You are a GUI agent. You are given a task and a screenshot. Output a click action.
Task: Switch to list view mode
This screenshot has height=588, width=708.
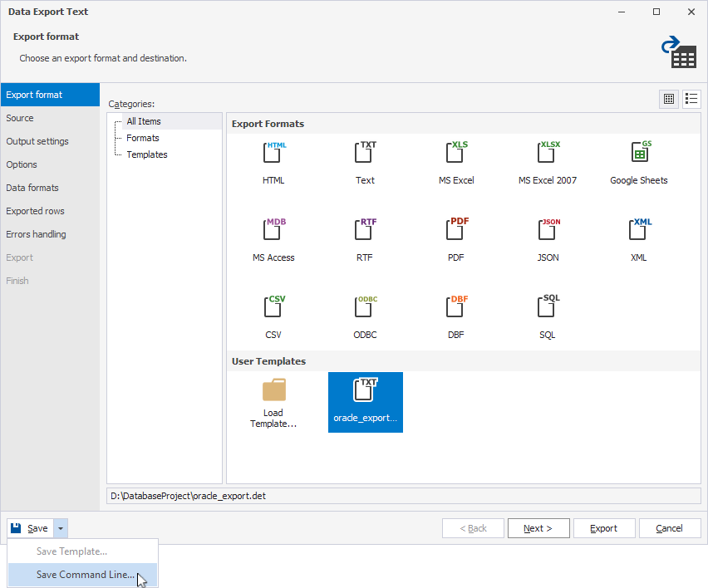pyautogui.click(x=691, y=99)
